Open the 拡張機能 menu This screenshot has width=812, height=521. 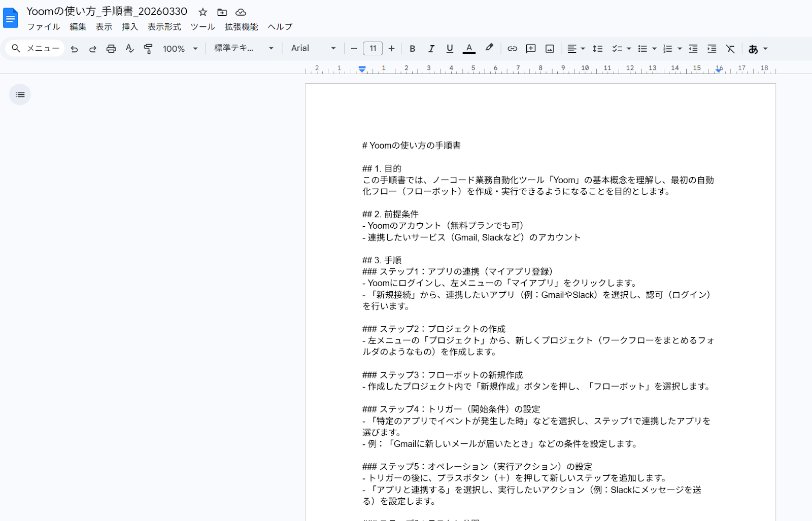[242, 27]
